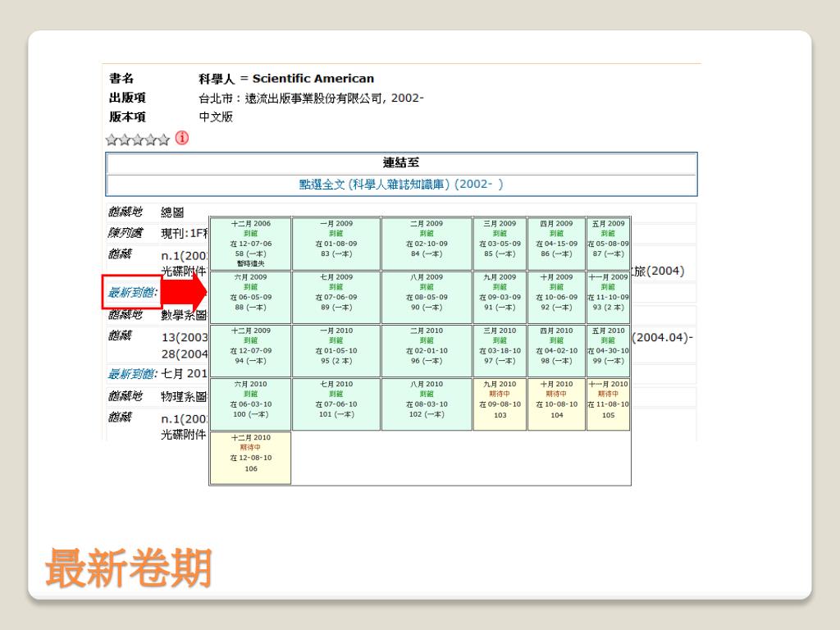Select the 六月 2010 issue cell
This screenshot has height=630, width=840.
250,404
